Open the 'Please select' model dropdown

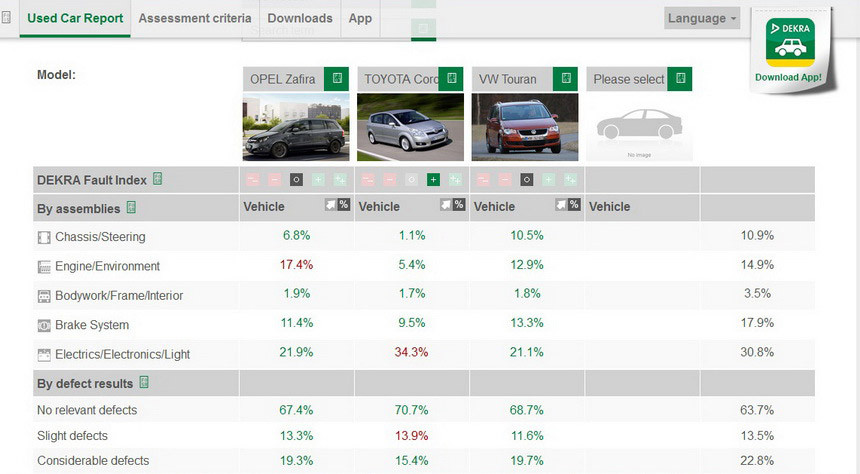tap(629, 79)
